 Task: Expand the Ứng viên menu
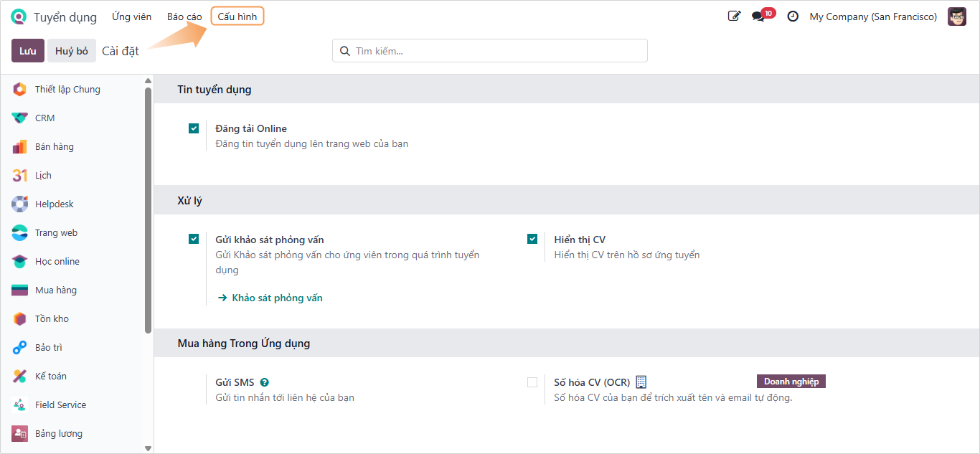(x=132, y=16)
